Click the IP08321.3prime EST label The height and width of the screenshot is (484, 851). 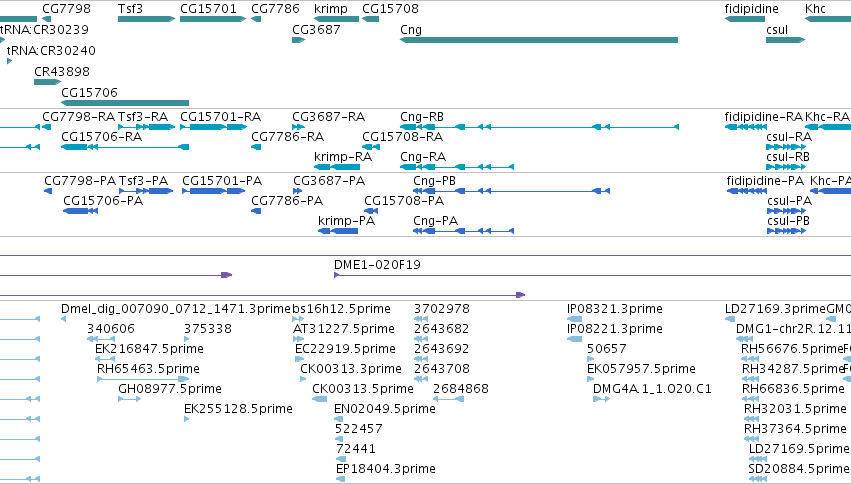pyautogui.click(x=615, y=309)
